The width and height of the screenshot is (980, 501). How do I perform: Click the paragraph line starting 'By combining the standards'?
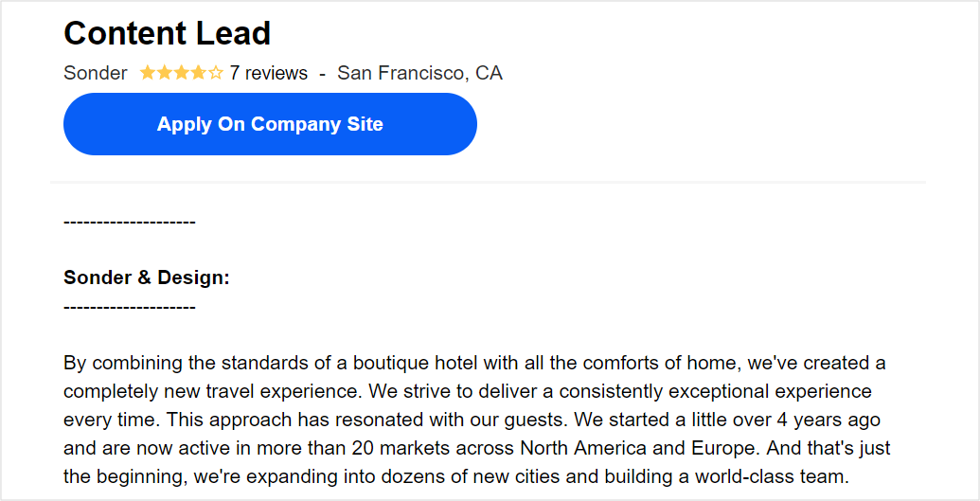click(474, 363)
